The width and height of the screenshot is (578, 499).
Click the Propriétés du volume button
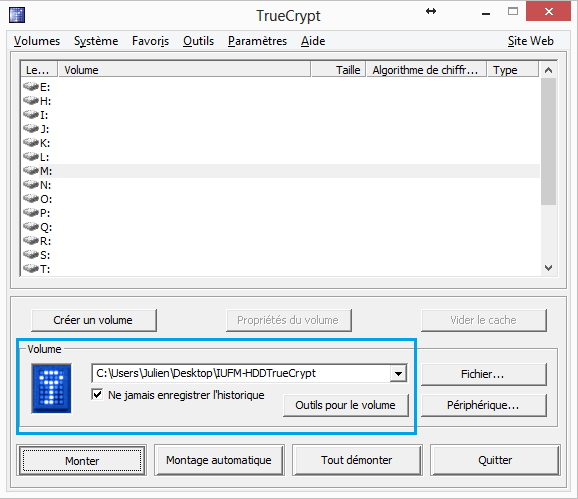click(x=288, y=320)
